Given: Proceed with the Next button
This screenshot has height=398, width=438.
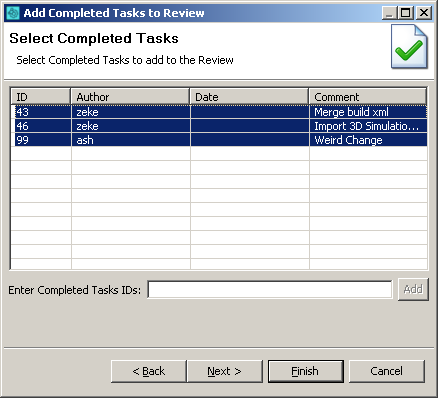Looking at the screenshot, I should tap(225, 371).
